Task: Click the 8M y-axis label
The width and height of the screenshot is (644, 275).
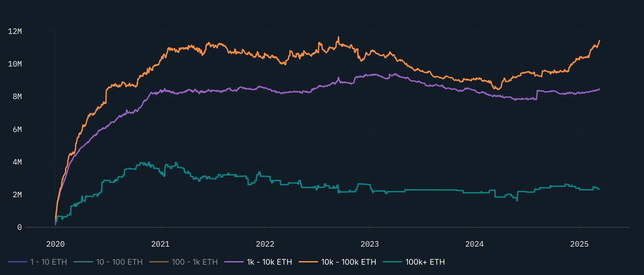Action: pos(17,97)
